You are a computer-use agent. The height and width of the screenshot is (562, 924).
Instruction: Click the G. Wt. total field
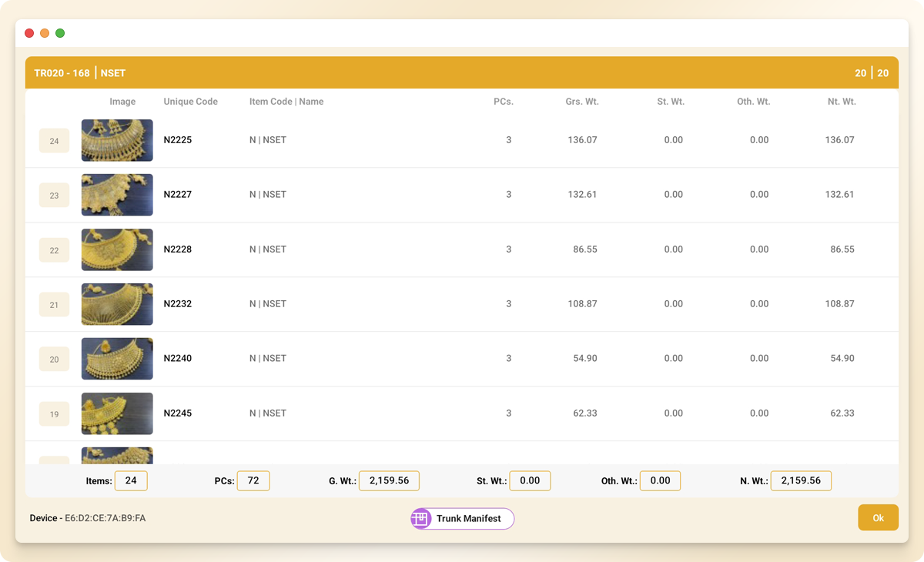pos(389,481)
